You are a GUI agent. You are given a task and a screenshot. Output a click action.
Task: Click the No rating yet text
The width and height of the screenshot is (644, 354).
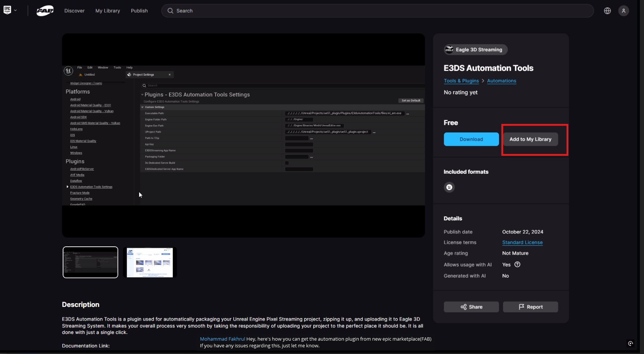coord(461,92)
